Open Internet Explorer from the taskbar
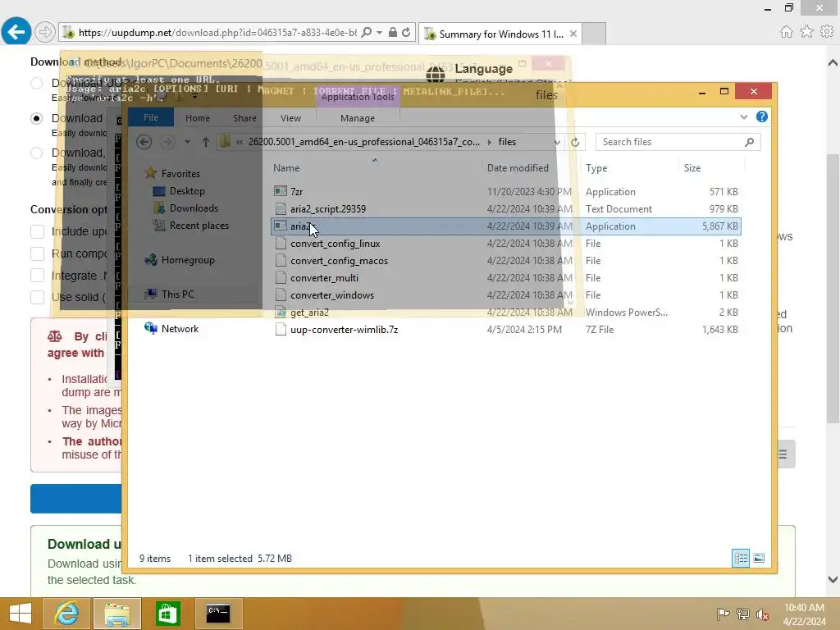This screenshot has height=630, width=840. pyautogui.click(x=66, y=614)
